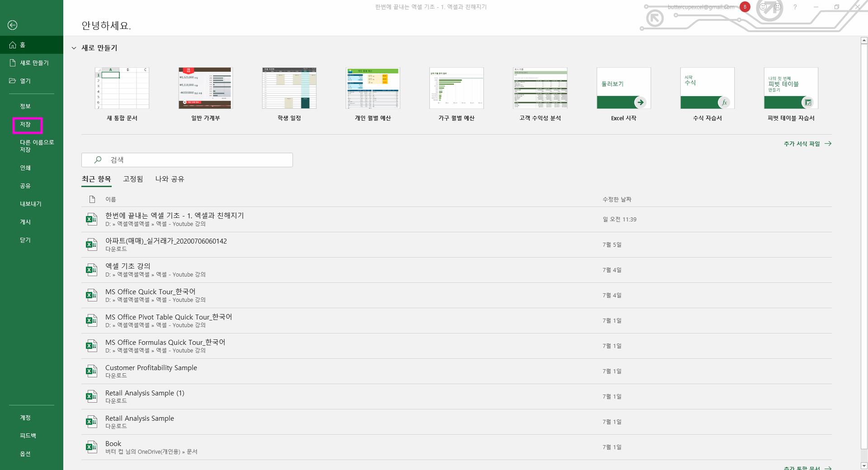Select 새로 만들기 in the sidebar
The height and width of the screenshot is (470, 868).
32,63
